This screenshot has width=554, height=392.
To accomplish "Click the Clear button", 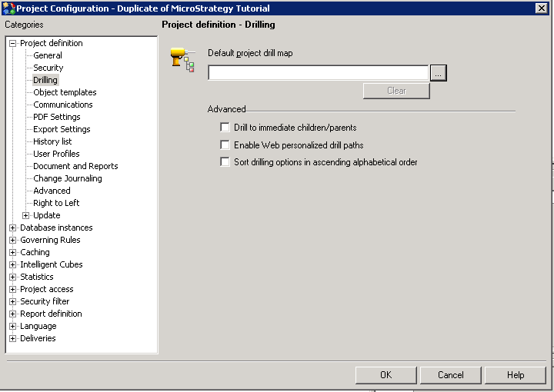I will [x=396, y=91].
